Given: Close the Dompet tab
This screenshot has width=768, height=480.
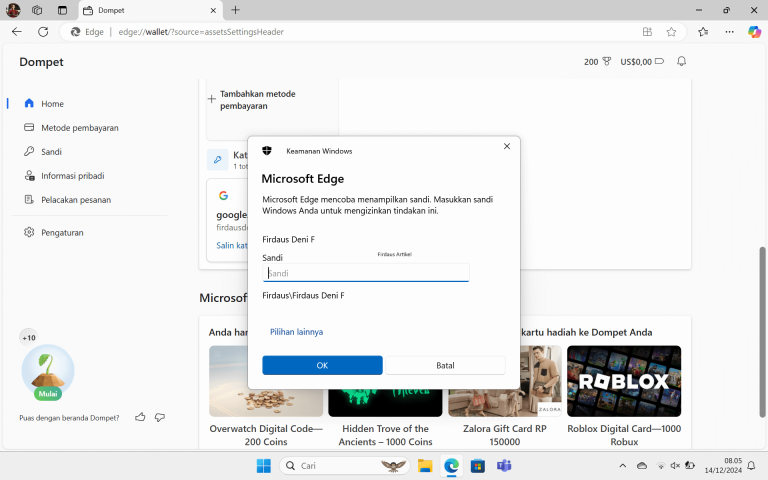Looking at the screenshot, I should tap(213, 10).
